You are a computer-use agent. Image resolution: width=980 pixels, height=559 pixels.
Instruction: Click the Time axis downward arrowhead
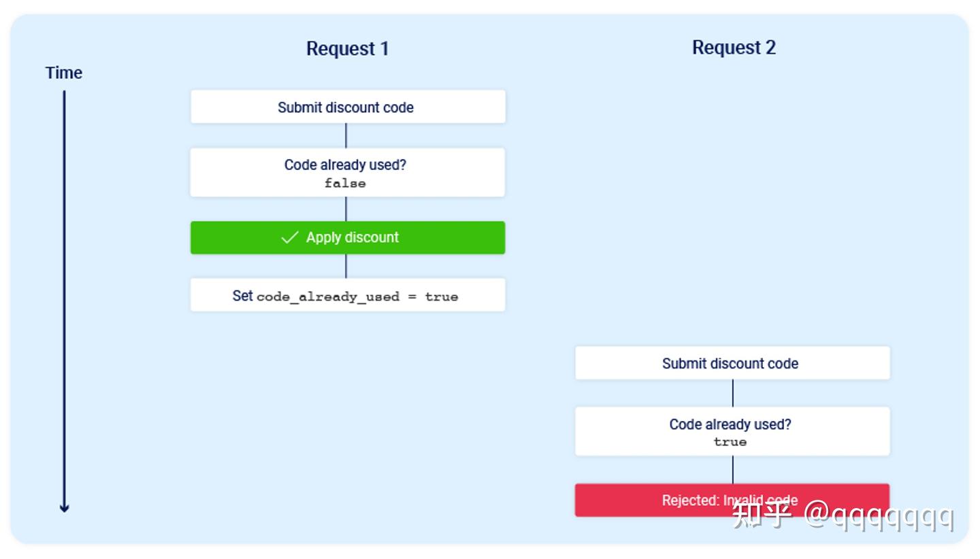(x=64, y=508)
